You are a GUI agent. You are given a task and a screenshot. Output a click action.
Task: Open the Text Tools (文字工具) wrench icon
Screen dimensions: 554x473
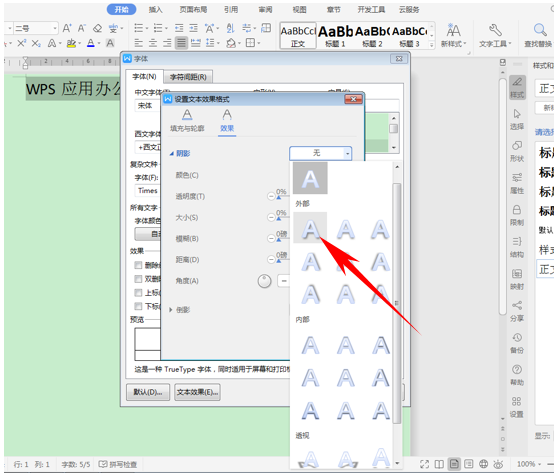click(x=495, y=35)
